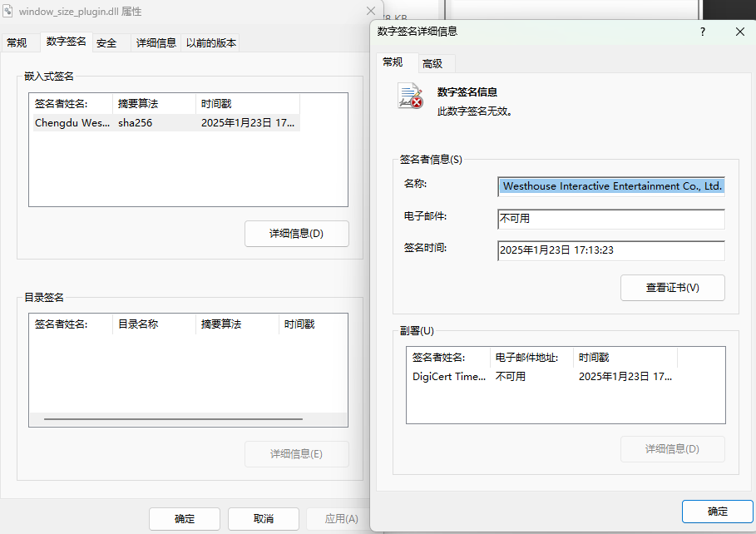Click 摘要算法 column header in catalog signatures
The width and height of the screenshot is (756, 534).
(x=237, y=324)
